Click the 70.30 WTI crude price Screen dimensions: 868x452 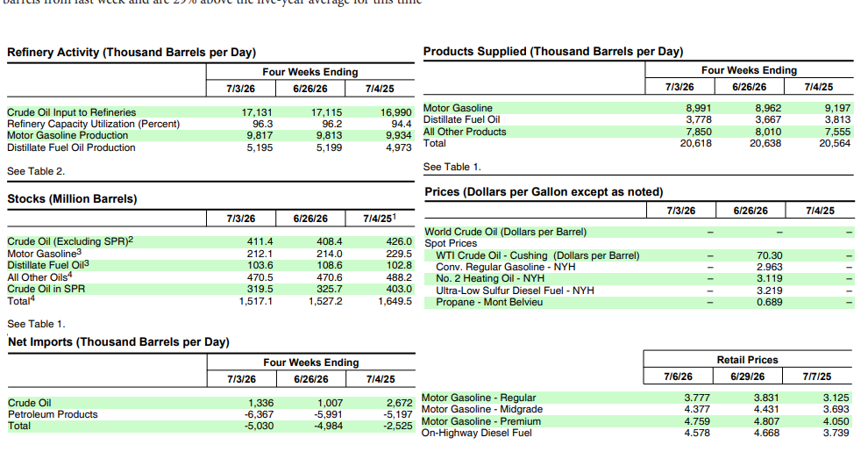770,256
